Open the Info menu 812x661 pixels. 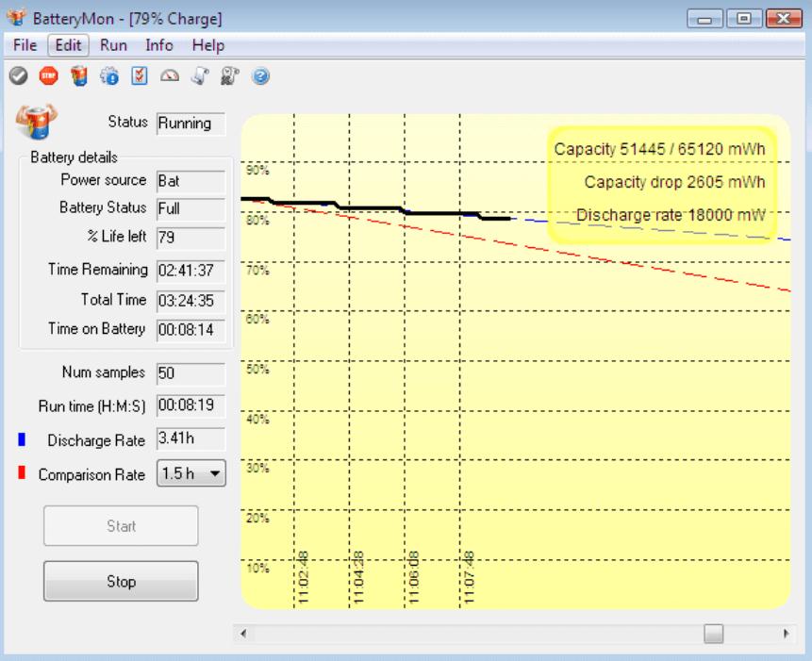coord(159,45)
